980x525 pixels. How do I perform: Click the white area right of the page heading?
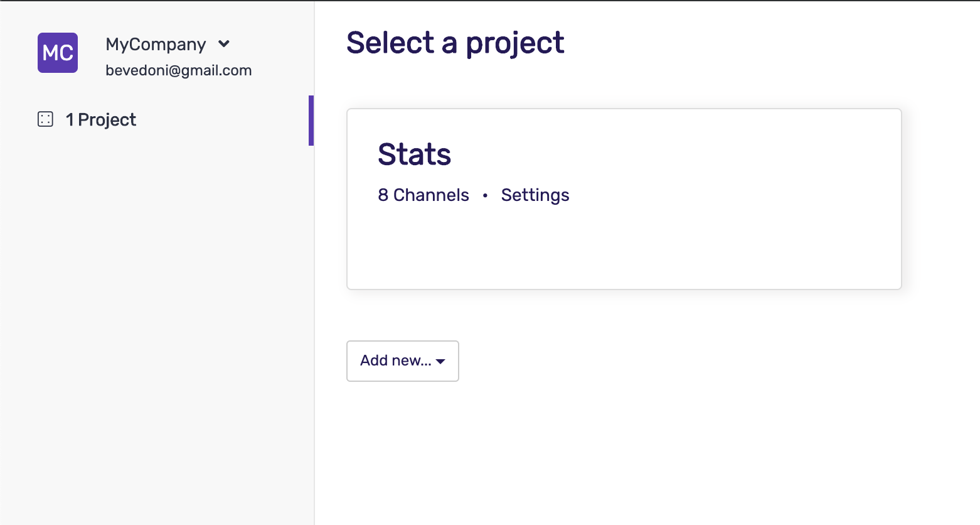753,43
